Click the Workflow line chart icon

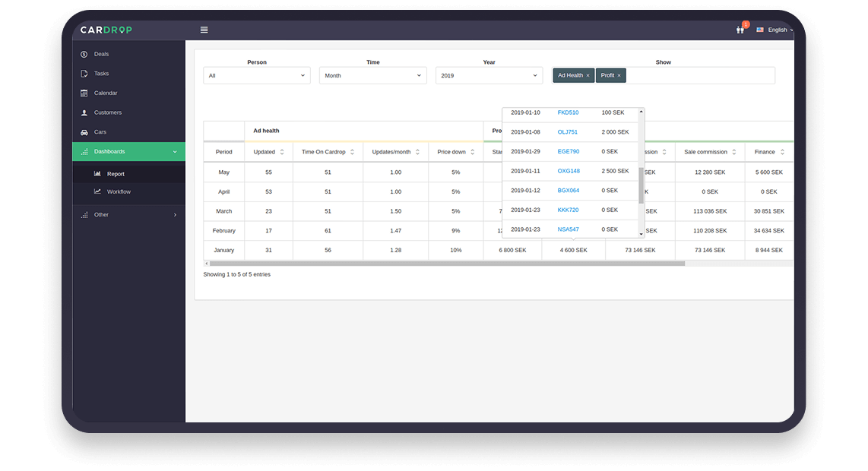click(97, 191)
